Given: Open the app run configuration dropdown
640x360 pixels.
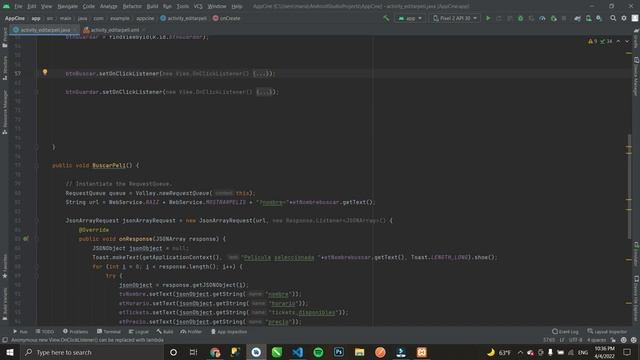Looking at the screenshot, I should [410, 18].
